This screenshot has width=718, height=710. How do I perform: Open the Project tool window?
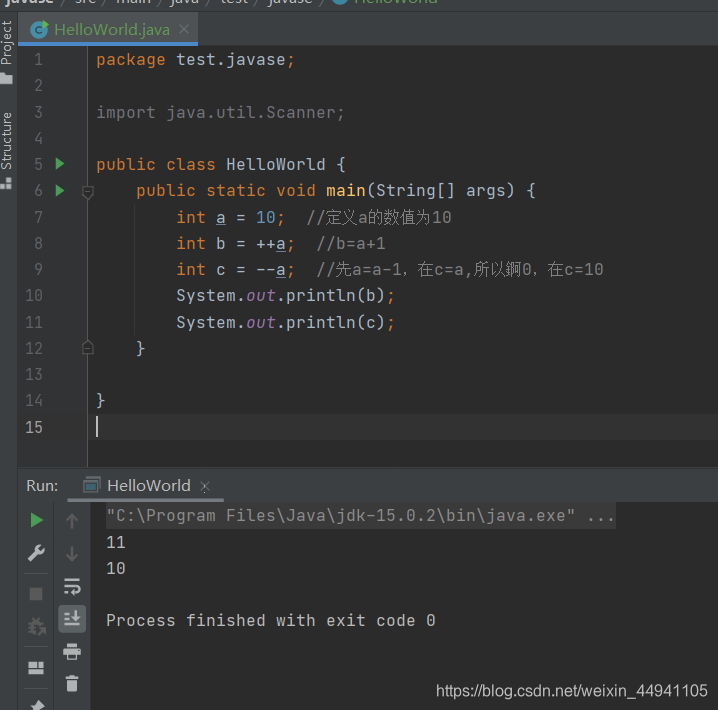pyautogui.click(x=6, y=51)
